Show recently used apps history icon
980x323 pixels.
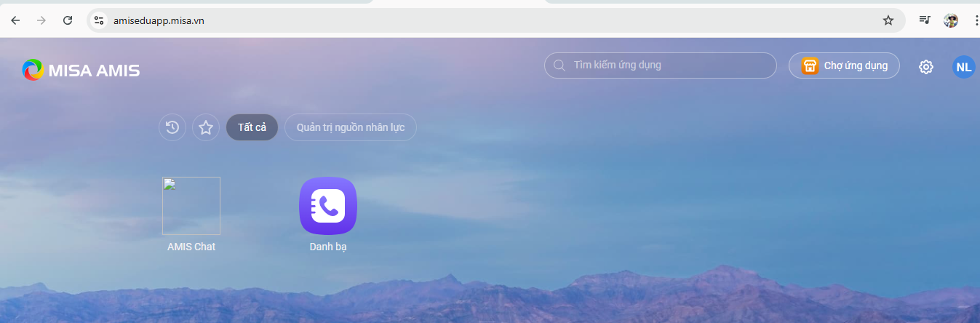(172, 128)
